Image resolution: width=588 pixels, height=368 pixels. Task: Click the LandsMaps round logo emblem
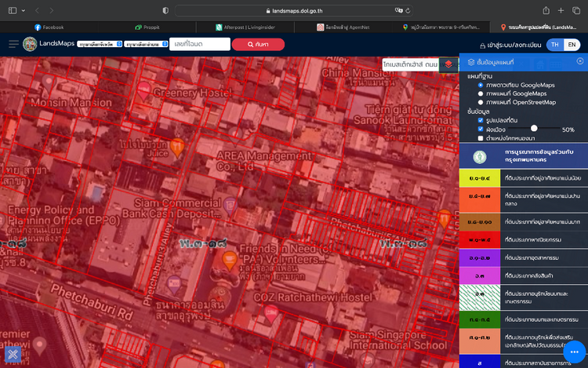coord(30,44)
